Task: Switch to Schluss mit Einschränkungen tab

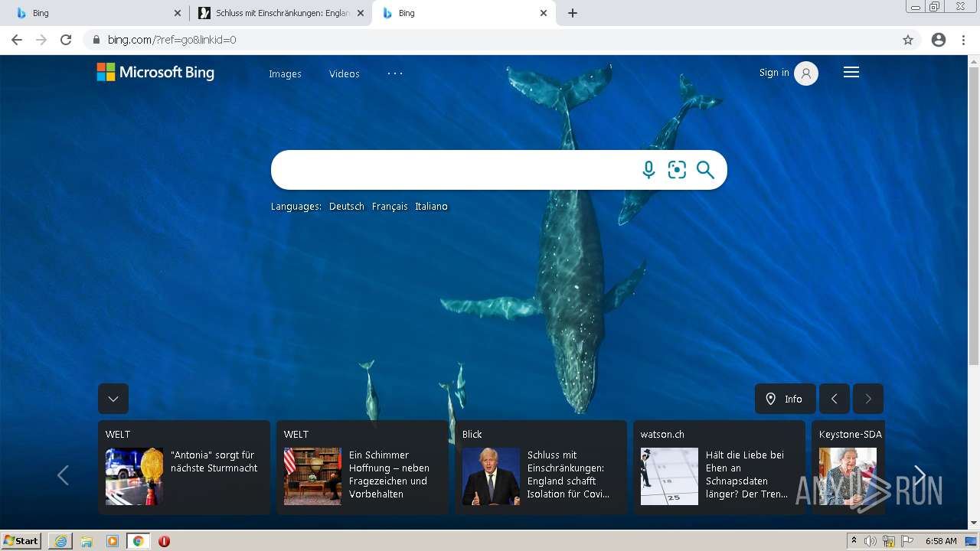Action: (x=282, y=13)
